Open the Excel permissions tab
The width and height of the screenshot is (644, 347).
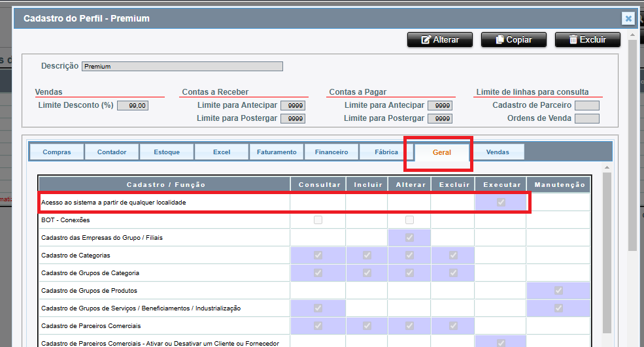[222, 152]
